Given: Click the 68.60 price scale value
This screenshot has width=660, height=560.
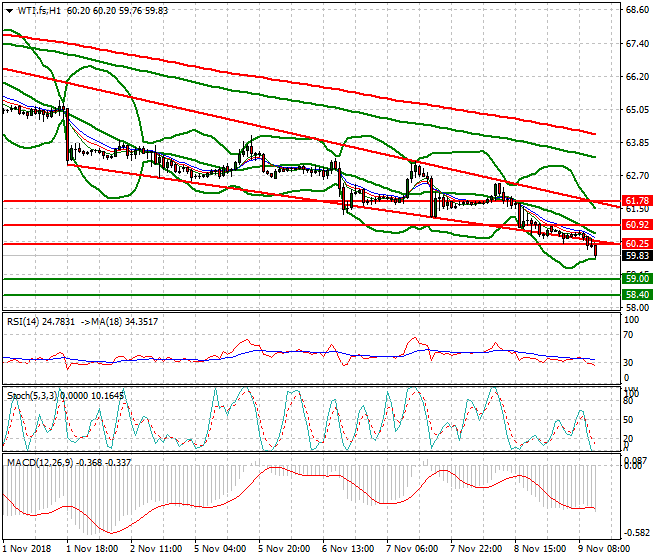Looking at the screenshot, I should click(637, 10).
